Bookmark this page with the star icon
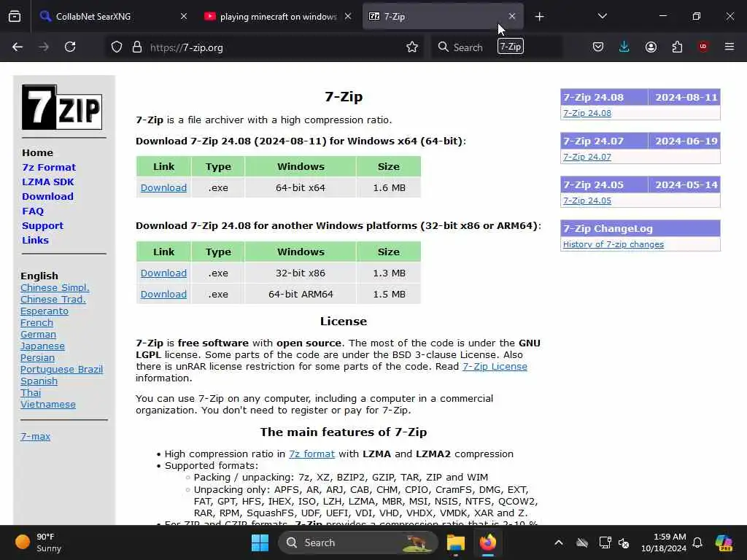Image resolution: width=747 pixels, height=560 pixels. pos(412,47)
